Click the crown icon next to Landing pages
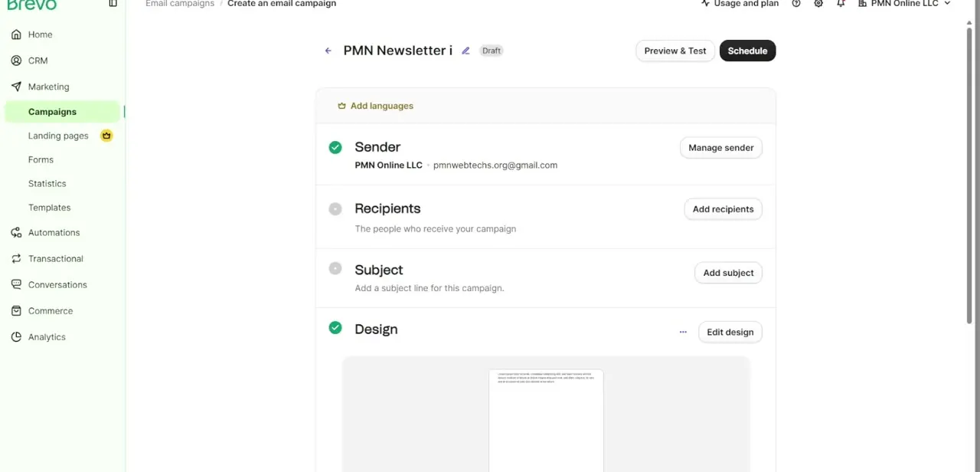The image size is (980, 472). (106, 136)
